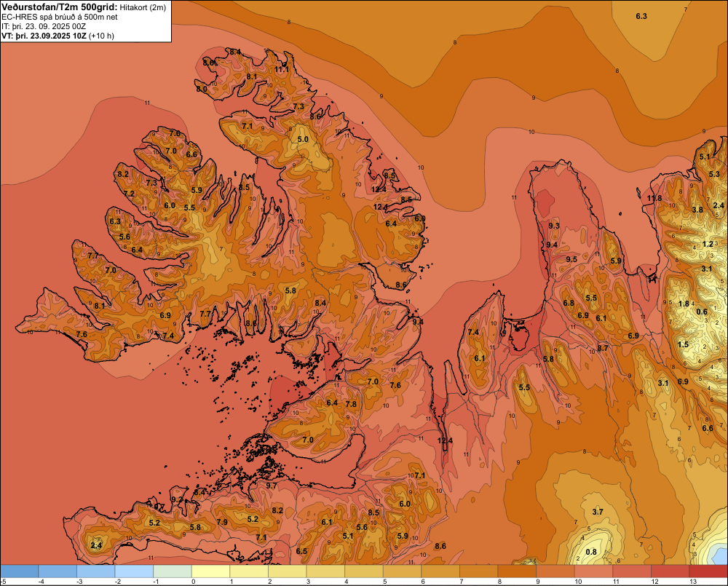This screenshot has height=586, width=728.
Task: Select the legend swatch between -3 and -2
Action: click(95, 571)
